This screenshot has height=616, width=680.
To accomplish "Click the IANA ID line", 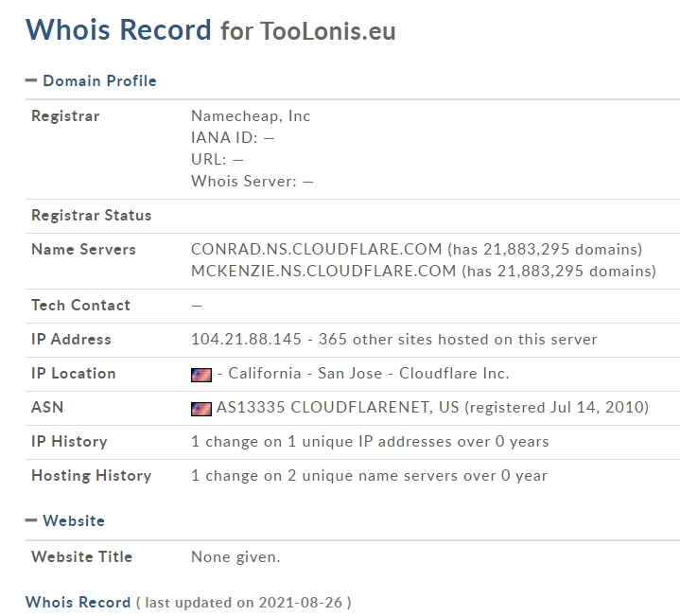I will coord(233,137).
